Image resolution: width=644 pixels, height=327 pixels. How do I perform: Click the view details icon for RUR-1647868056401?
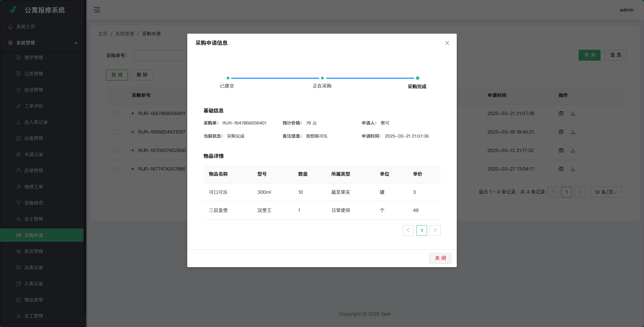(x=561, y=113)
